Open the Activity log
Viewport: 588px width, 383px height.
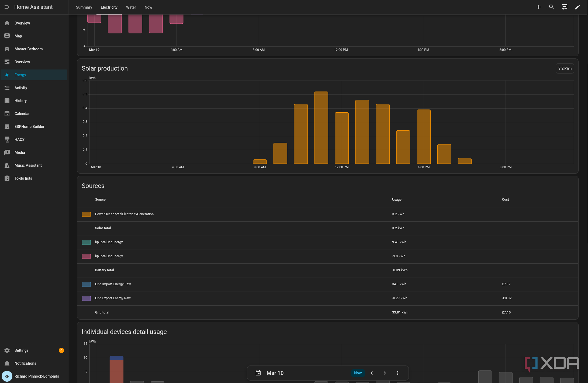pyautogui.click(x=34, y=88)
